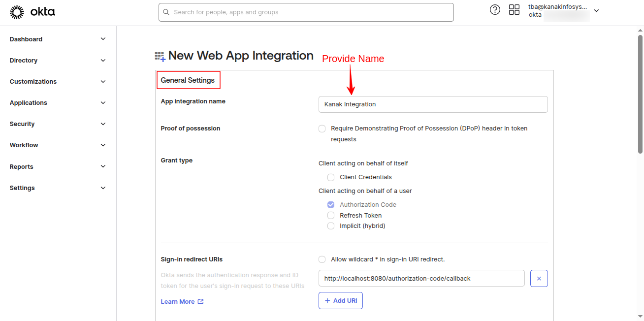The height and width of the screenshot is (321, 644).
Task: Click the page vertical scrollbar
Action: click(x=641, y=94)
